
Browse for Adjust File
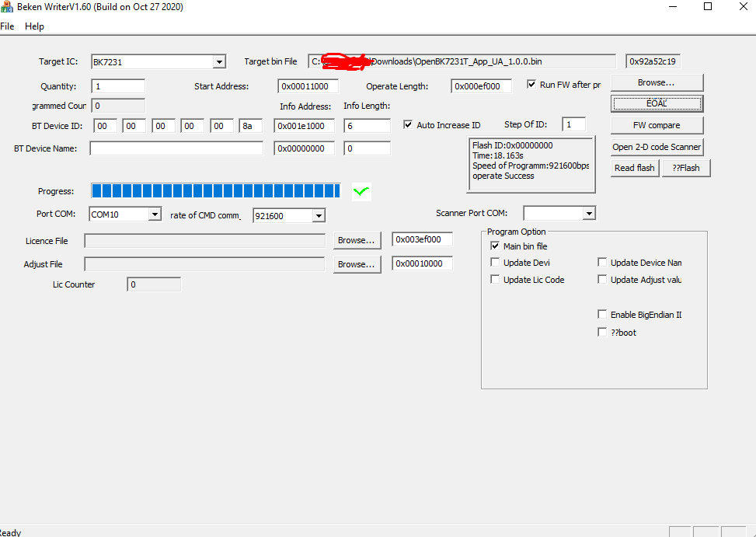pyautogui.click(x=357, y=264)
